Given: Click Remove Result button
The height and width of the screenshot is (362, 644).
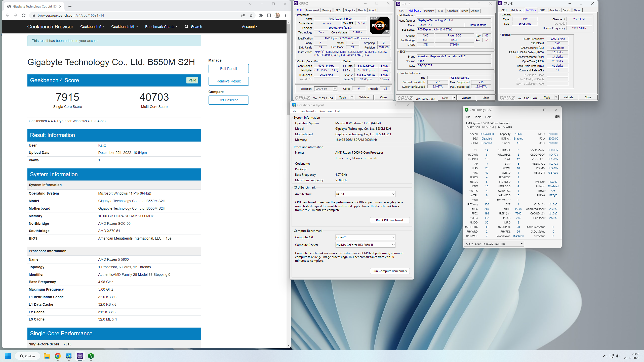Looking at the screenshot, I should click(228, 81).
